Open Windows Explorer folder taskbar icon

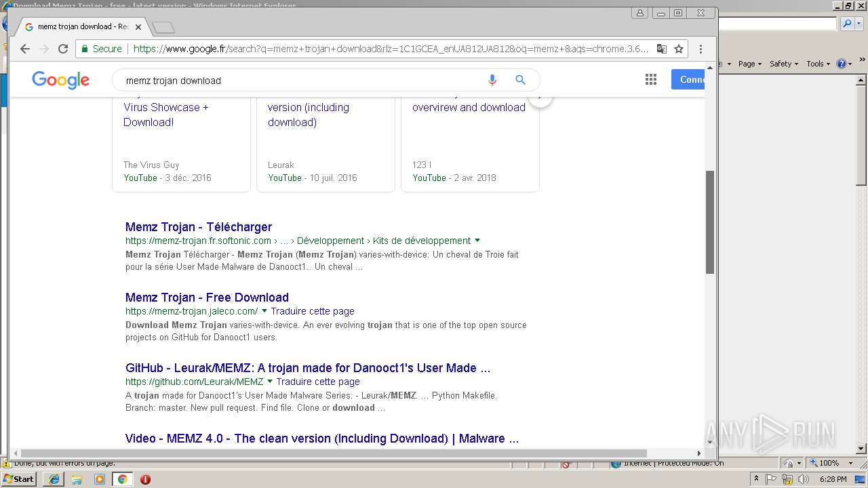(x=77, y=479)
